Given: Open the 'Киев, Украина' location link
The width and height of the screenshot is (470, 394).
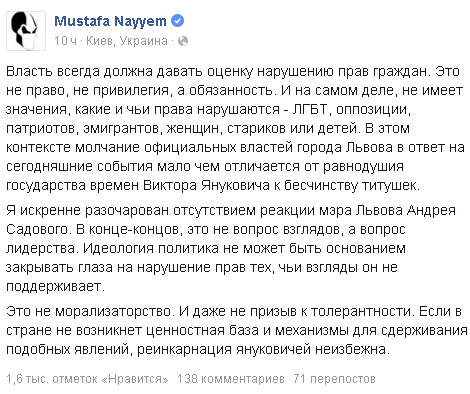Looking at the screenshot, I should [x=127, y=41].
